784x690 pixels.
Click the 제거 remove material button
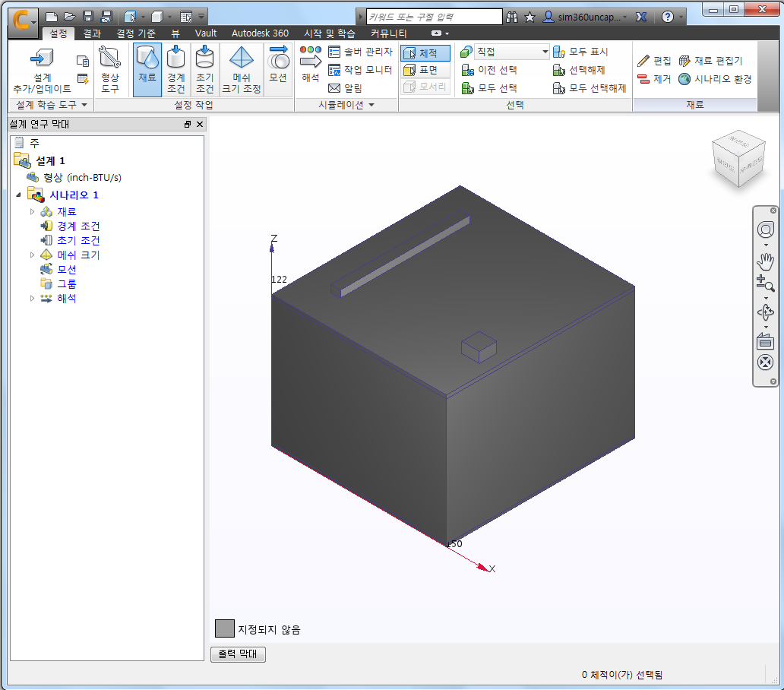click(x=654, y=79)
